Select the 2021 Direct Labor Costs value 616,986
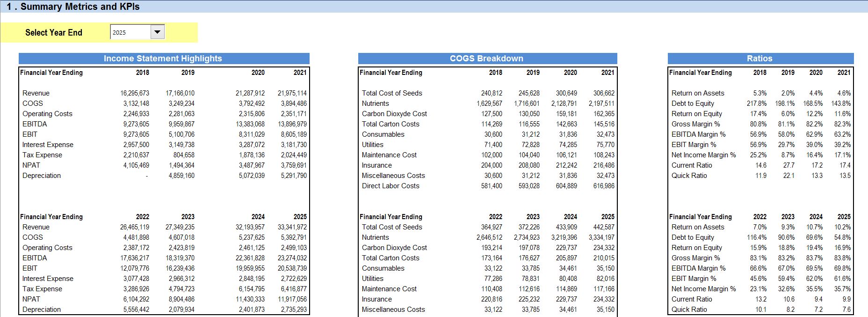This screenshot has width=868, height=317. point(604,186)
